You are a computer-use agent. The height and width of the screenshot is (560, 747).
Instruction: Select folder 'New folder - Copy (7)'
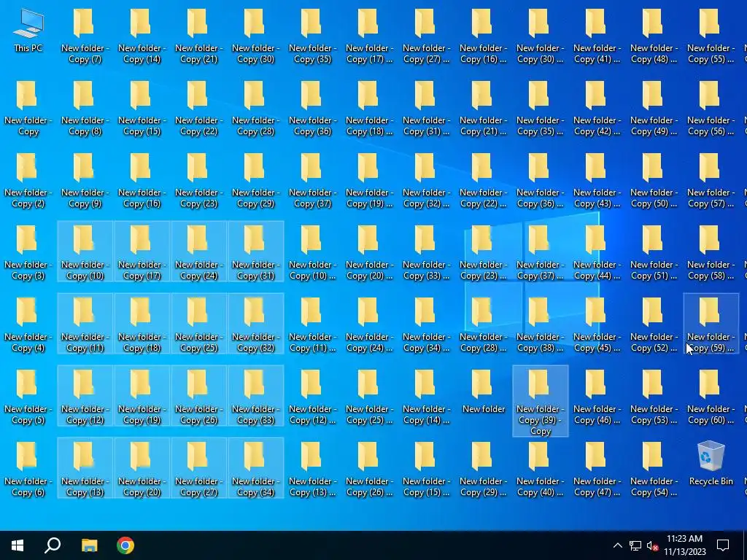[85, 36]
